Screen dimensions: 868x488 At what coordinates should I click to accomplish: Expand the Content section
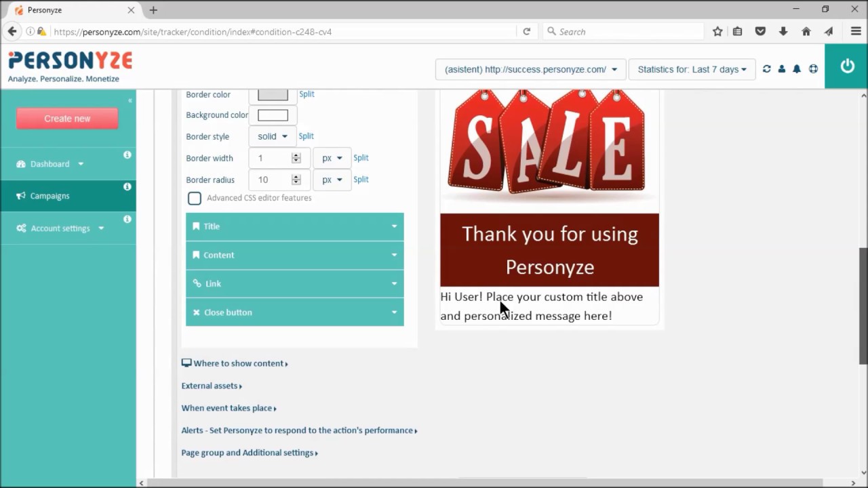(295, 255)
